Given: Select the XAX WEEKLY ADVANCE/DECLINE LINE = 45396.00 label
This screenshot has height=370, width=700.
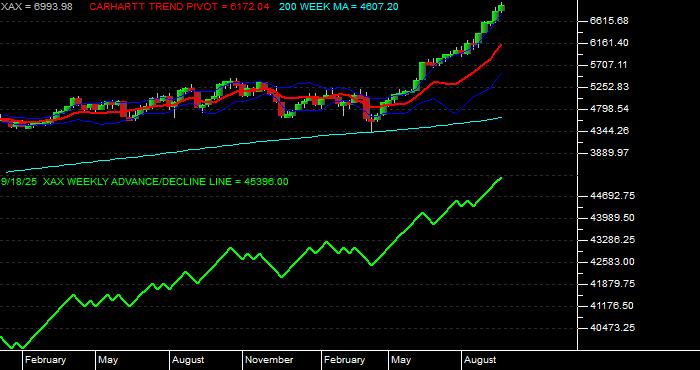Looking at the screenshot, I should 166,182.
